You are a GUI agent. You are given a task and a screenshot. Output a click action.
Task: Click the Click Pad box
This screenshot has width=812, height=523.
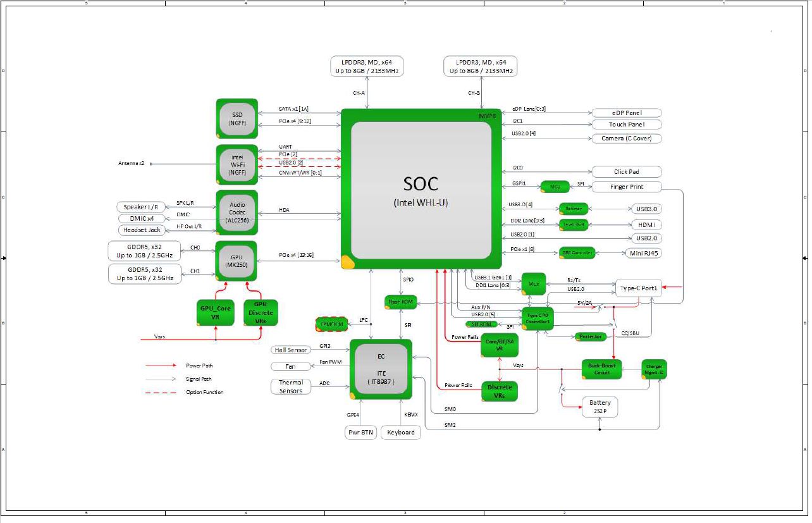626,171
